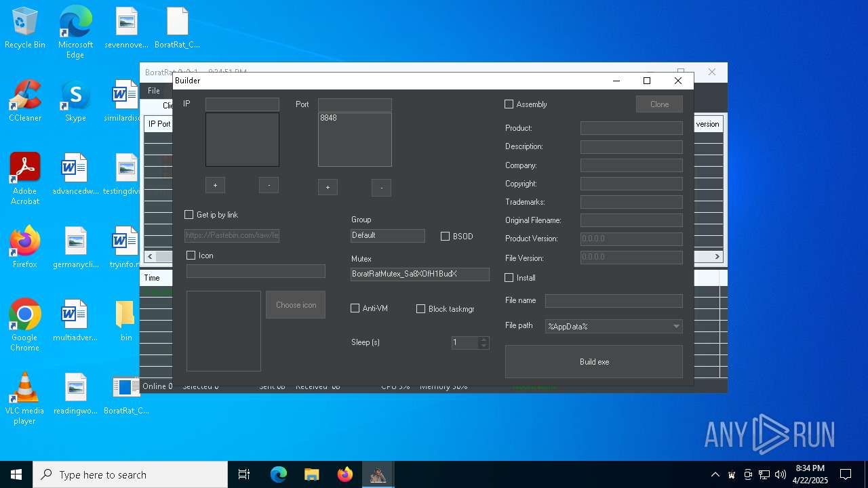Select the sevennove... image file icon
868x488 pixels.
pyautogui.click(x=126, y=28)
